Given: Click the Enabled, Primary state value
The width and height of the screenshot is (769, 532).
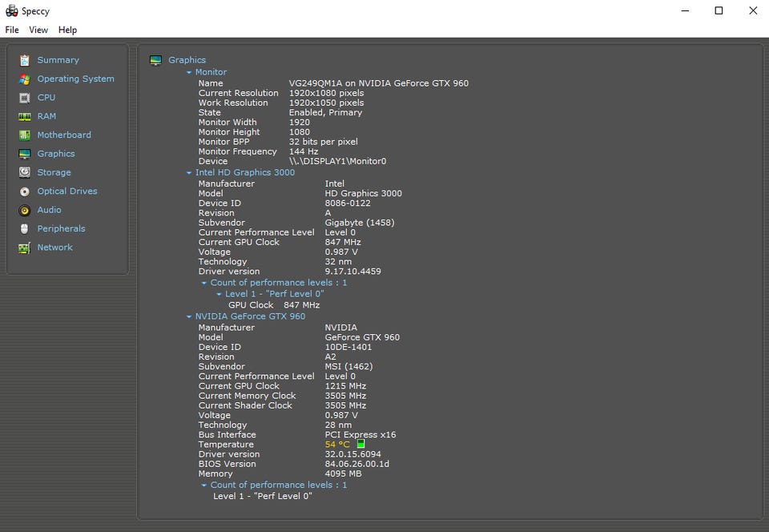Looking at the screenshot, I should tap(325, 112).
